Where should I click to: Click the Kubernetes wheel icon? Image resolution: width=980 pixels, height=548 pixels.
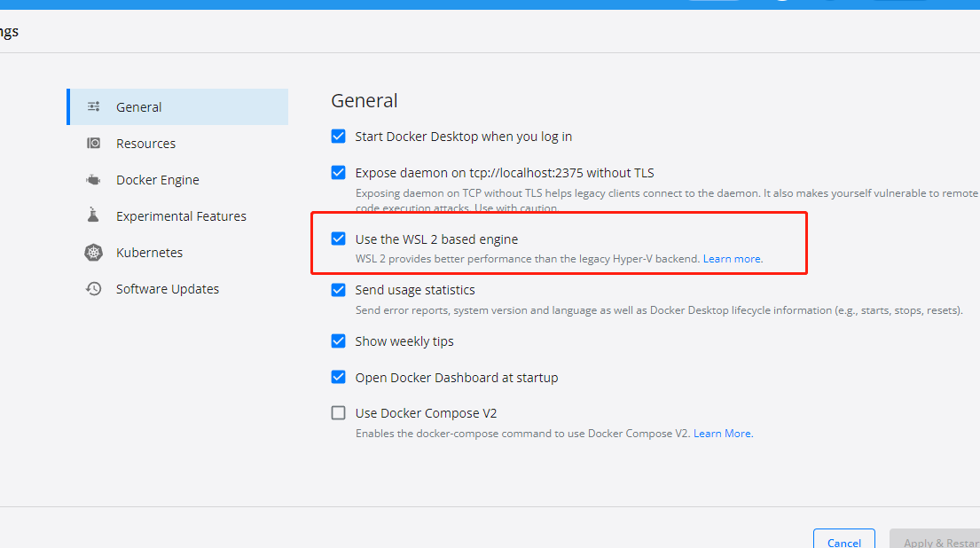[x=93, y=253]
